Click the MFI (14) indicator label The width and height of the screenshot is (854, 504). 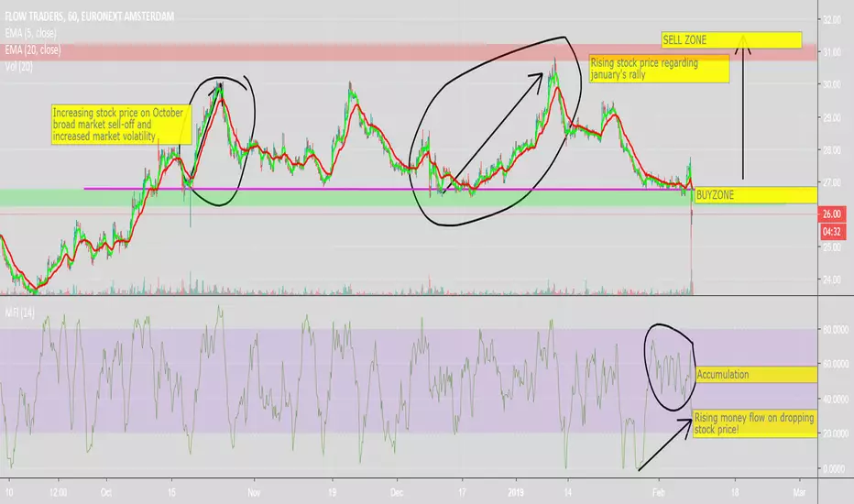point(19,312)
